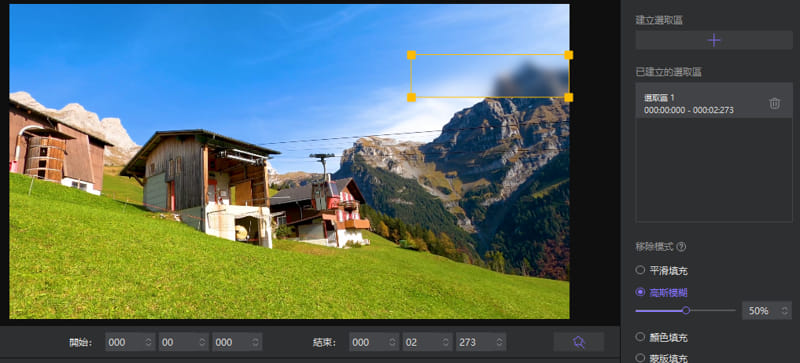Choose the 顏色填充 radio option
This screenshot has height=363, width=800.
[x=640, y=337]
